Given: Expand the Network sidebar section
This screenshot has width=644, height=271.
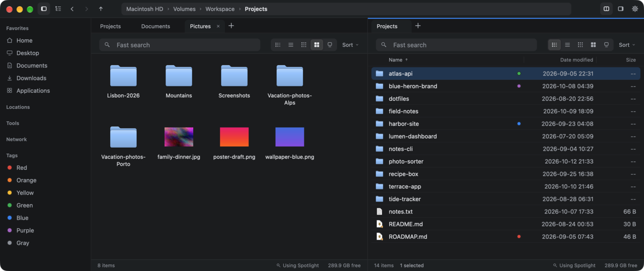Looking at the screenshot, I should tap(17, 140).
